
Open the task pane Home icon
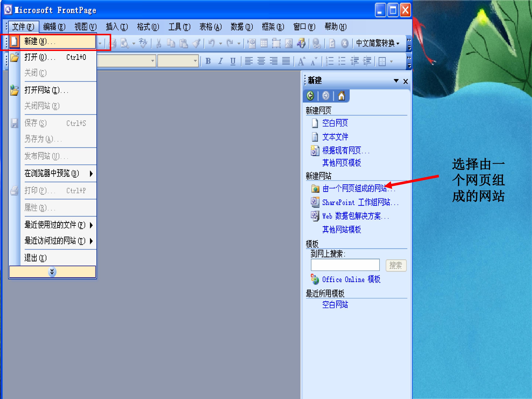(x=342, y=96)
